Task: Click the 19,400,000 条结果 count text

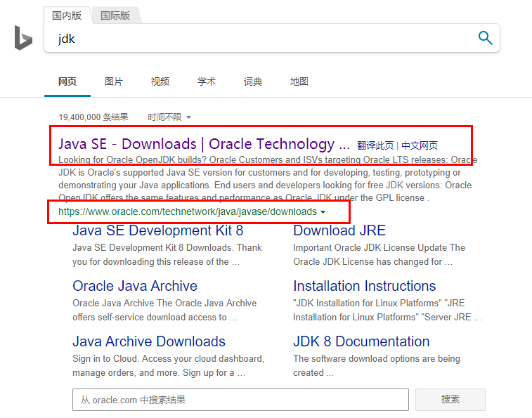Action: (93, 117)
